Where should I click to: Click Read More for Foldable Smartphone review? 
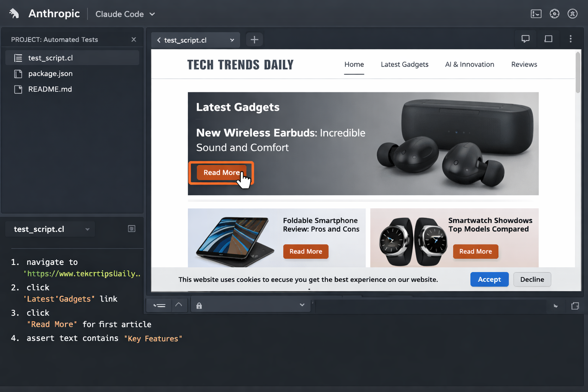pyautogui.click(x=306, y=252)
